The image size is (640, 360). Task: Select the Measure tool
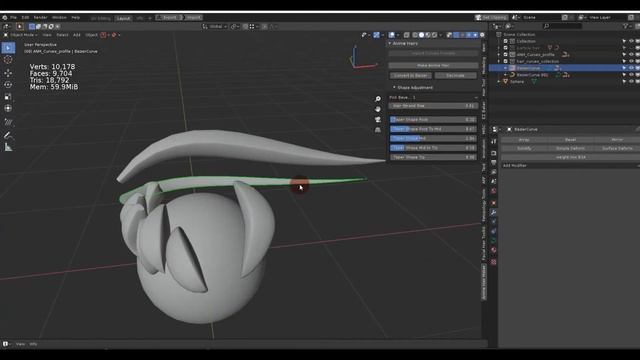click(x=8, y=147)
